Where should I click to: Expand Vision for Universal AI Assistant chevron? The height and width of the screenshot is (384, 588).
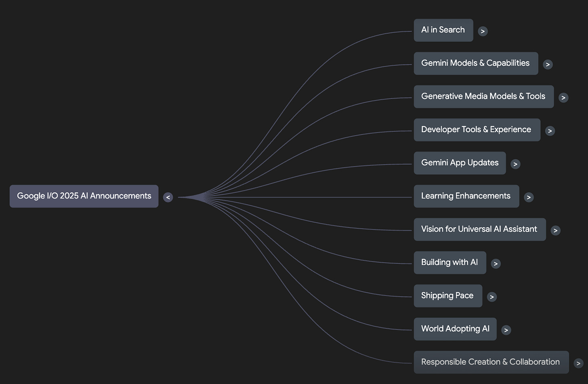(x=555, y=230)
